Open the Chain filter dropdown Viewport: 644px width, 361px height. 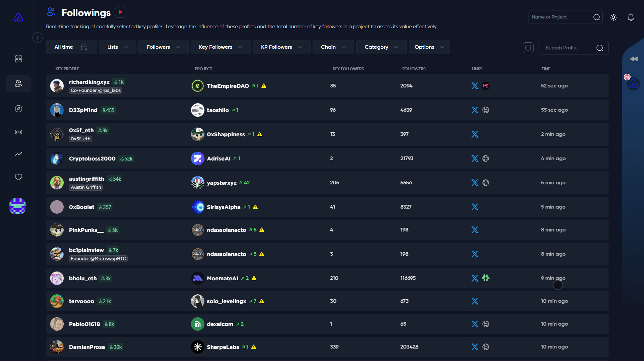333,47
